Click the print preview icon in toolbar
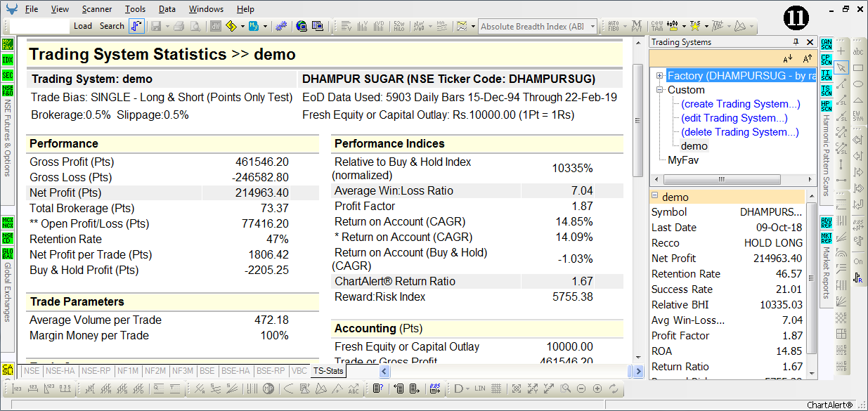The width and height of the screenshot is (868, 411). click(x=195, y=27)
